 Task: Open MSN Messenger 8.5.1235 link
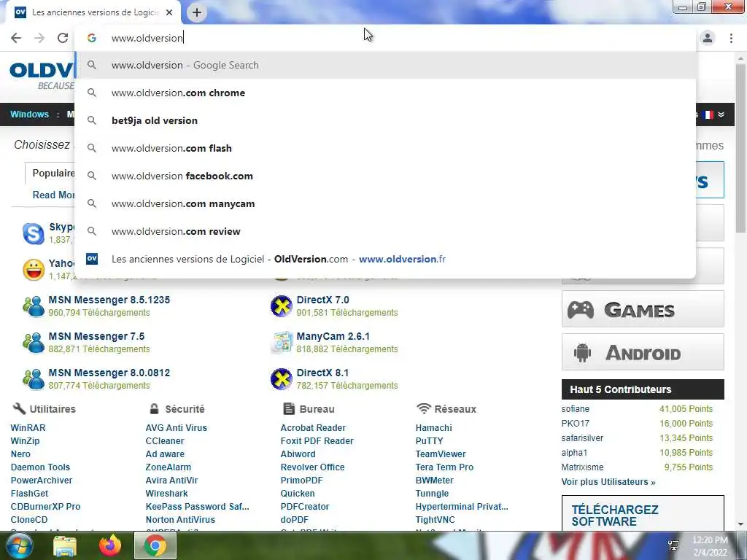[109, 300]
